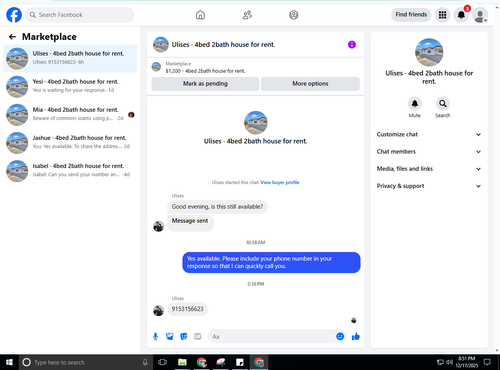500x370 pixels.
Task: Click the $1,200 listing price line
Action: tap(205, 71)
